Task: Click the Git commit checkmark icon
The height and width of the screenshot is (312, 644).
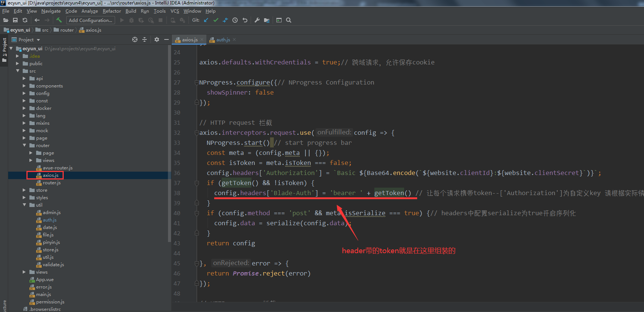Action: [216, 20]
